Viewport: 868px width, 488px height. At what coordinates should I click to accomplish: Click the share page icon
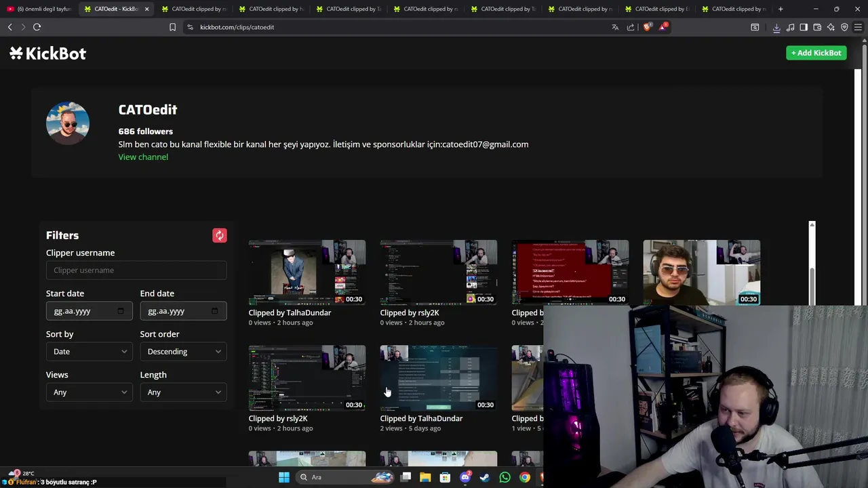coord(631,27)
